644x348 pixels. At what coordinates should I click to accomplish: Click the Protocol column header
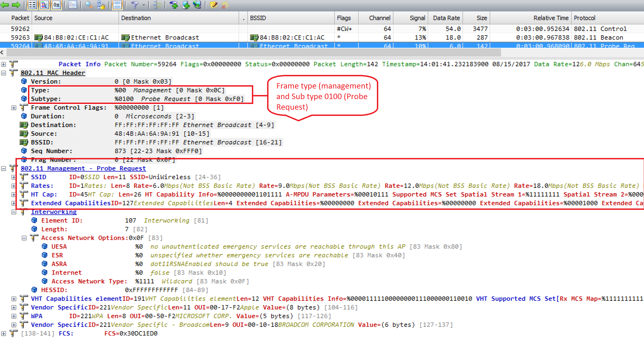584,18
